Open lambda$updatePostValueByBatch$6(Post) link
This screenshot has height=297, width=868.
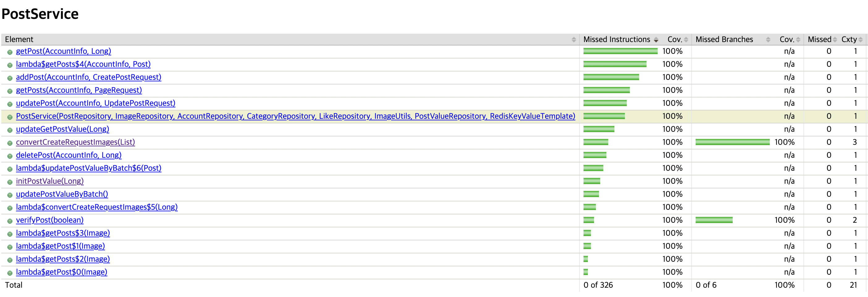click(89, 168)
